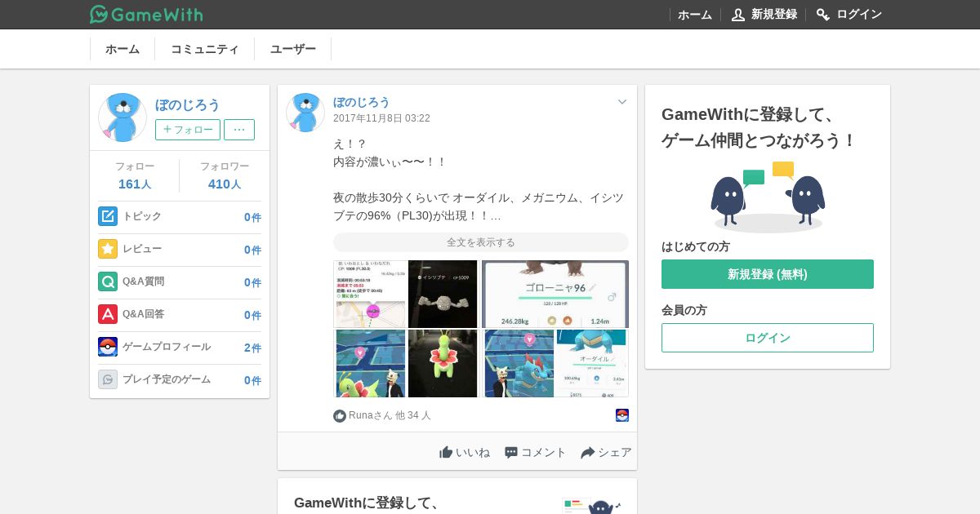Click ゲームプロフィール 2件 count
Viewport: 980px width, 514px height.
click(x=252, y=348)
